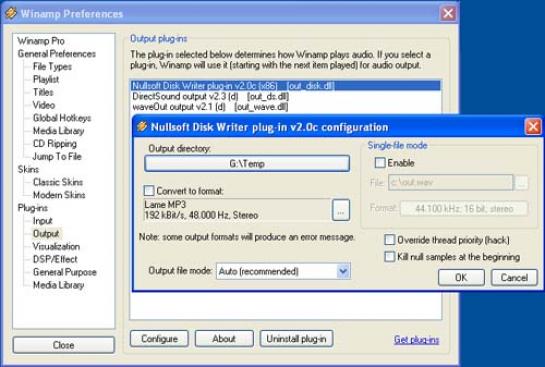
Task: Open General Purpose plug-ins page
Action: tap(65, 272)
